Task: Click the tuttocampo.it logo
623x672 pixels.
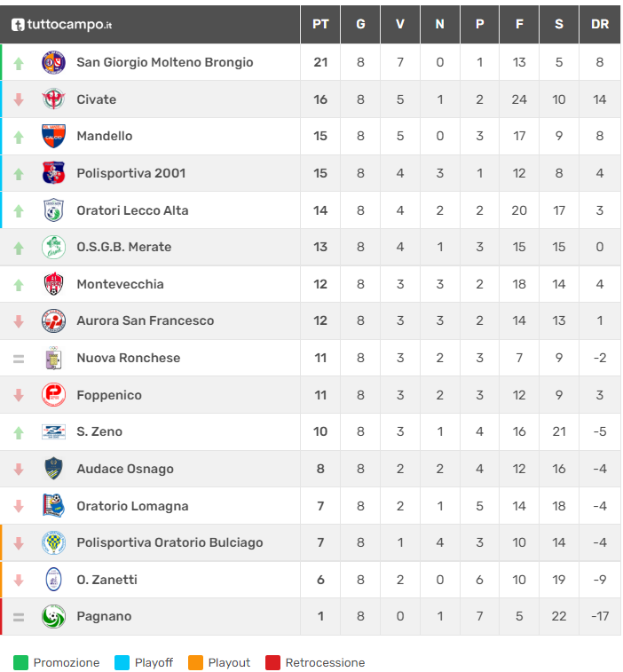Action: pyautogui.click(x=61, y=24)
